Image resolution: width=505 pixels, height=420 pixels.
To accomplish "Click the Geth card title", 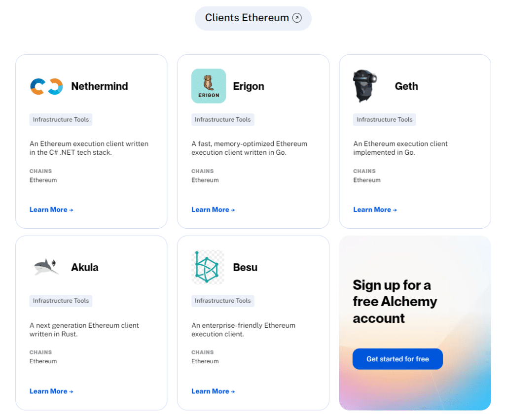I will click(x=406, y=86).
